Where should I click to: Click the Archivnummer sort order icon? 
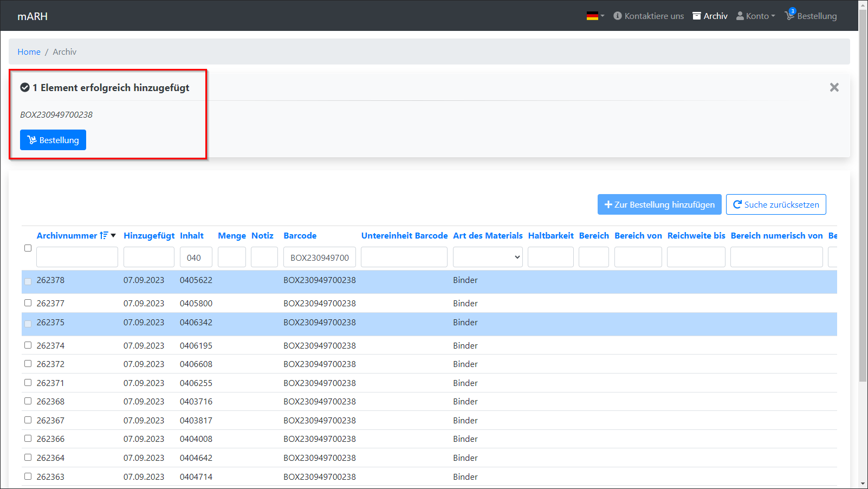[104, 236]
